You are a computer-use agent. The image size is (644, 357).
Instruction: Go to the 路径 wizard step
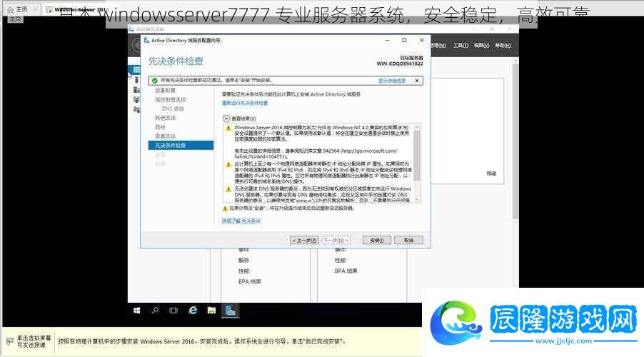(x=160, y=127)
